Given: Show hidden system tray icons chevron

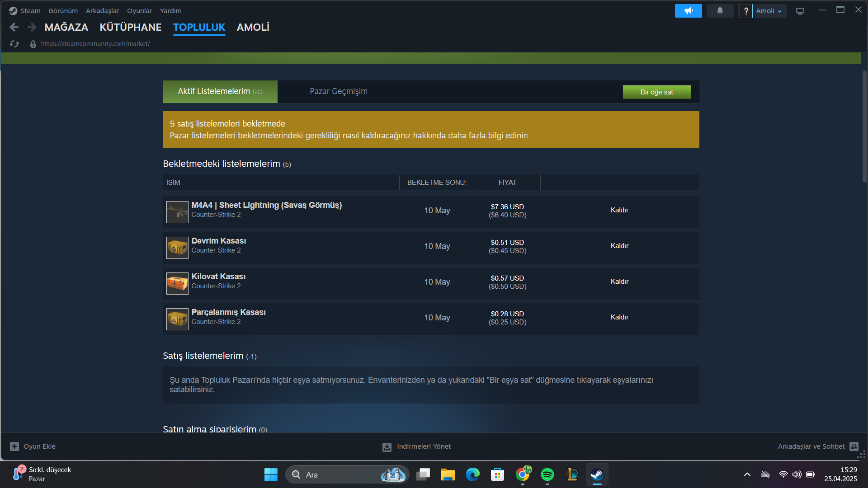Looking at the screenshot, I should pos(747,474).
